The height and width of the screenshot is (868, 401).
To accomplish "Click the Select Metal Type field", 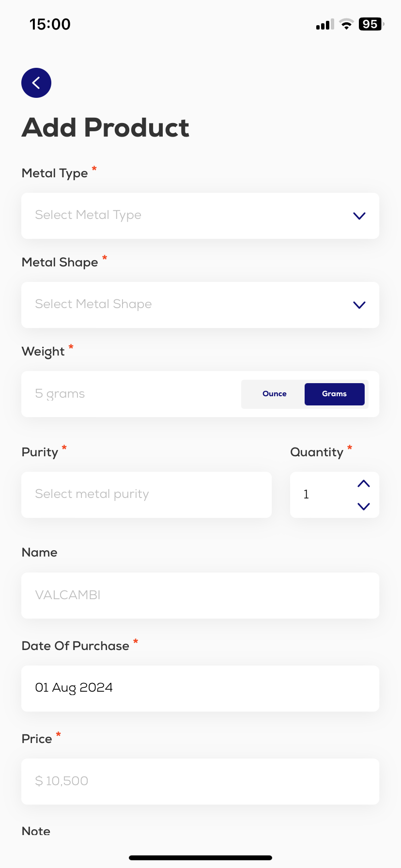I will coord(184,216).
